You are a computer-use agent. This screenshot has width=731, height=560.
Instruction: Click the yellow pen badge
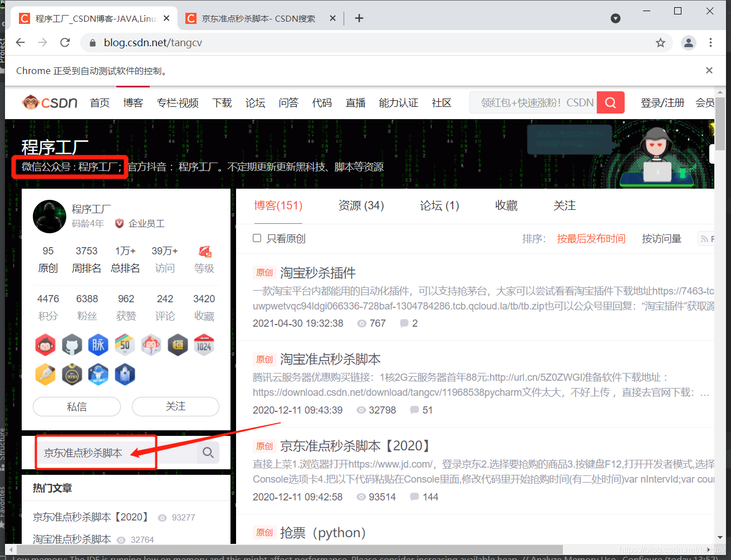pos(46,375)
